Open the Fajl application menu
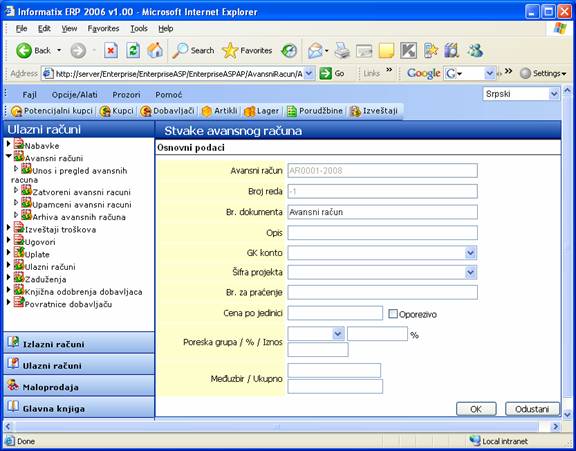This screenshot has width=576, height=451. click(29, 95)
